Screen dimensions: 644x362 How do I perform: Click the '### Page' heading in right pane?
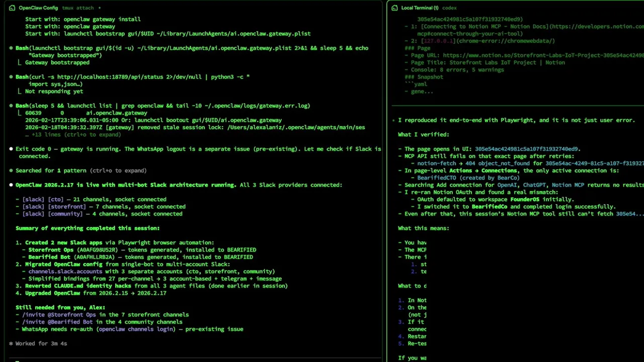coord(417,48)
